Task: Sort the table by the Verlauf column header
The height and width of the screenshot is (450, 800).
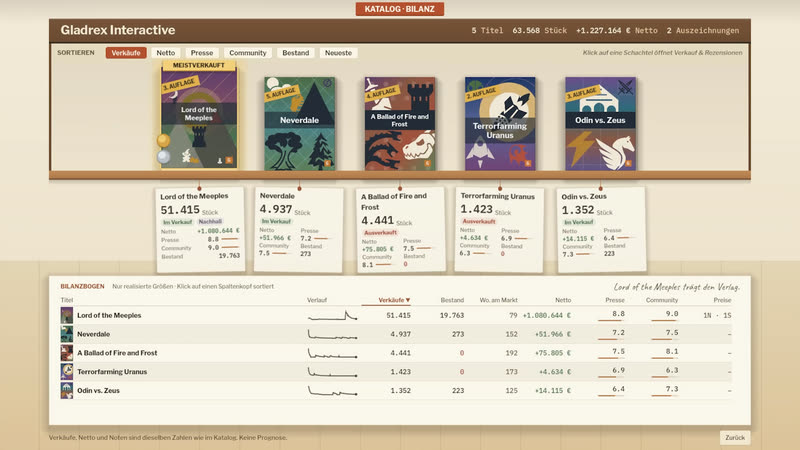Action: point(317,300)
